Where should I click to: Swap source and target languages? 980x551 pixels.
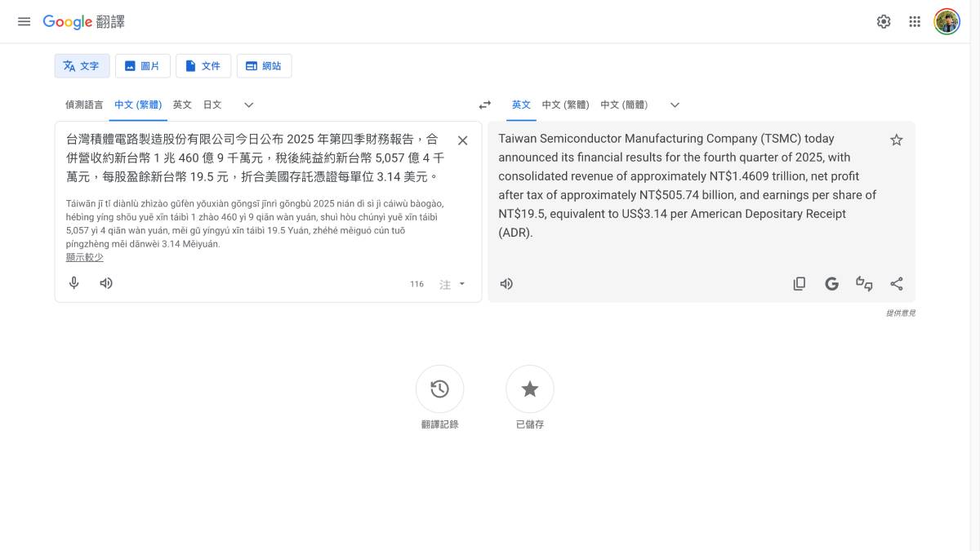485,105
